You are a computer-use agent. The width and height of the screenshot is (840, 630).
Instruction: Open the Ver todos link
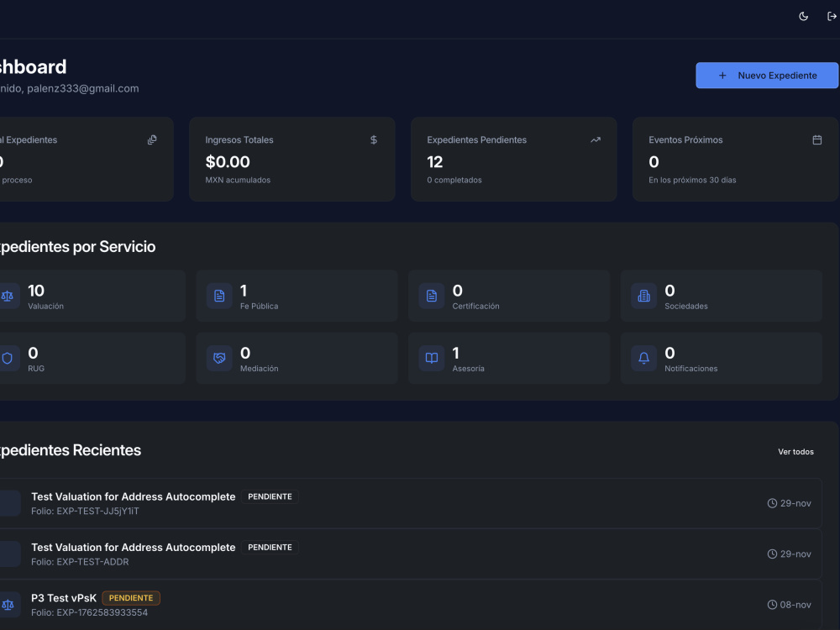pyautogui.click(x=795, y=452)
